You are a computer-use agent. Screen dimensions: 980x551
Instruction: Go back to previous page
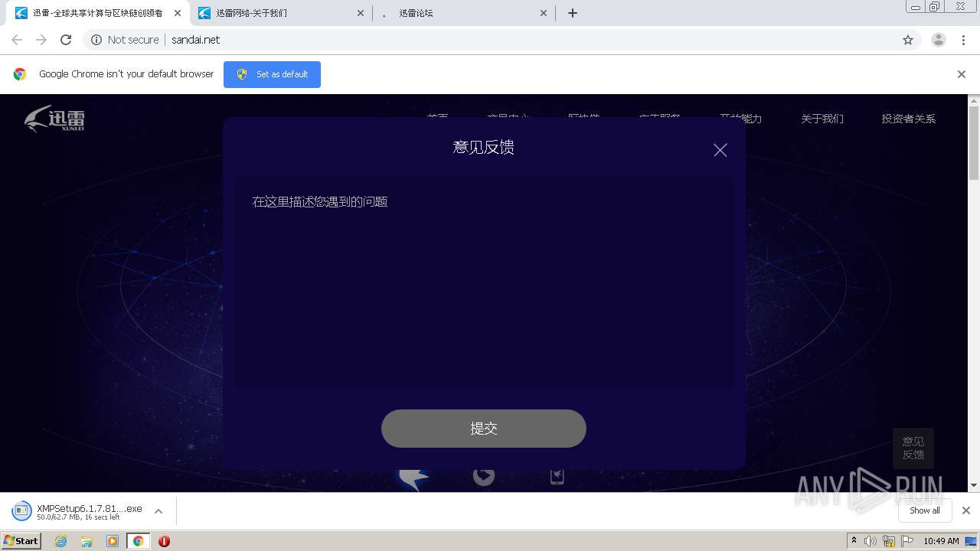17,40
